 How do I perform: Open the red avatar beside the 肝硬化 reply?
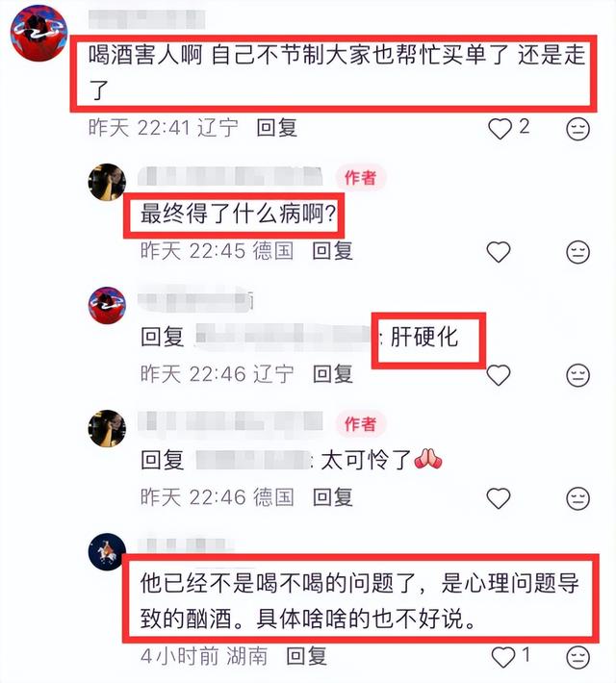click(107, 305)
